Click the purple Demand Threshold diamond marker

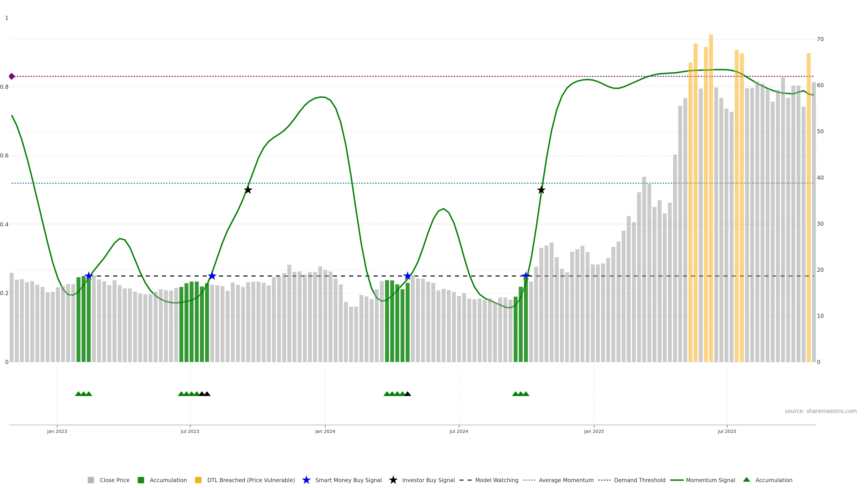pyautogui.click(x=12, y=76)
